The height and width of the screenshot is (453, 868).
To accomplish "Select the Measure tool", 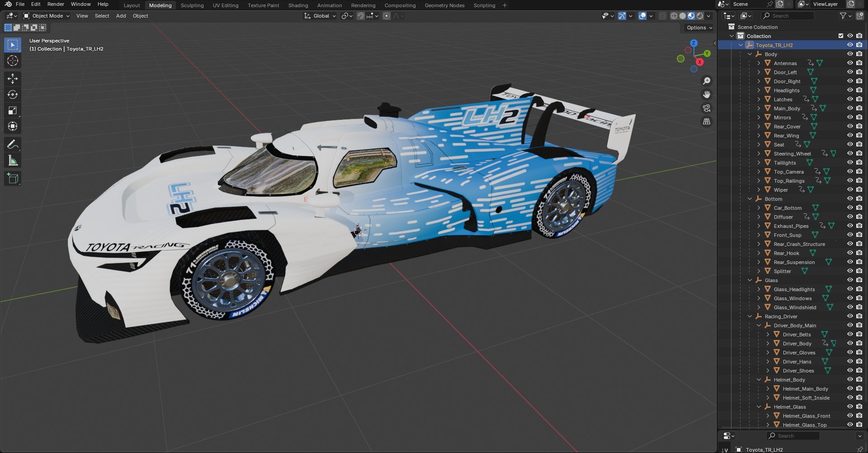I will point(13,160).
